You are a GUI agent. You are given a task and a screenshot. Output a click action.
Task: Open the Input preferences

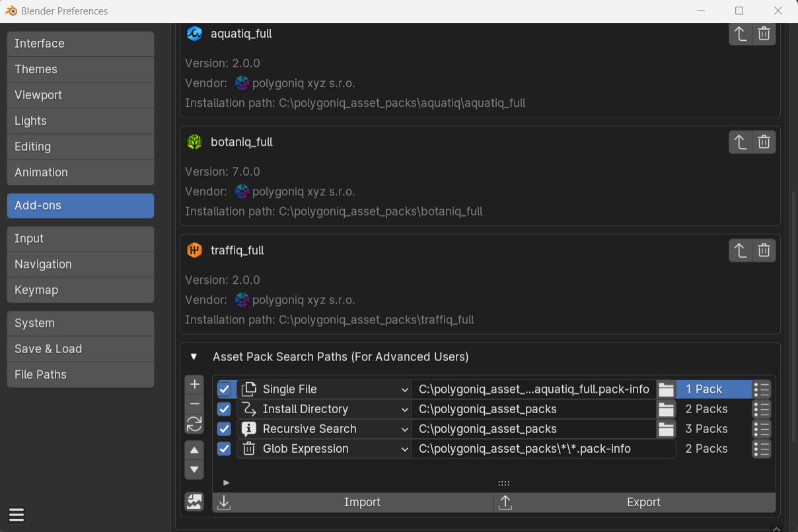pos(81,238)
